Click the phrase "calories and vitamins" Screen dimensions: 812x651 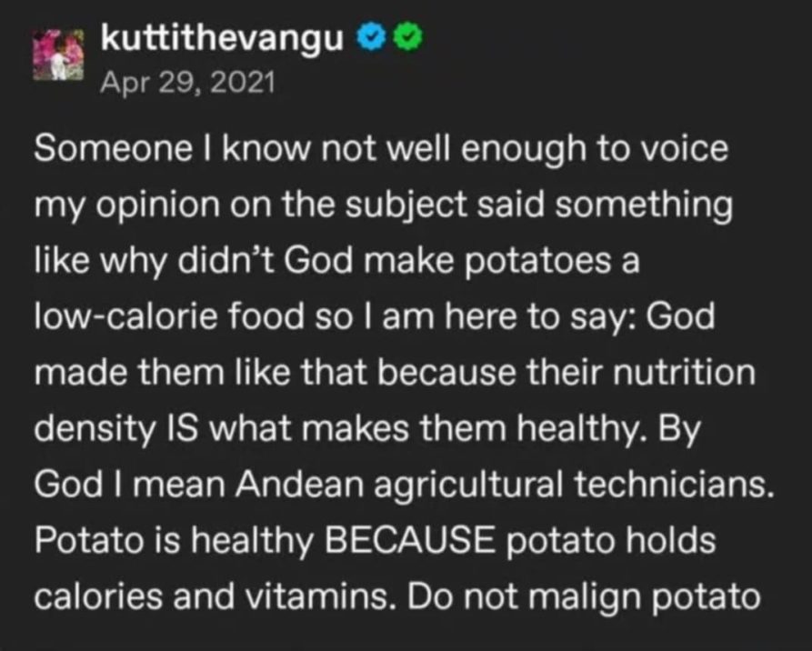211,596
